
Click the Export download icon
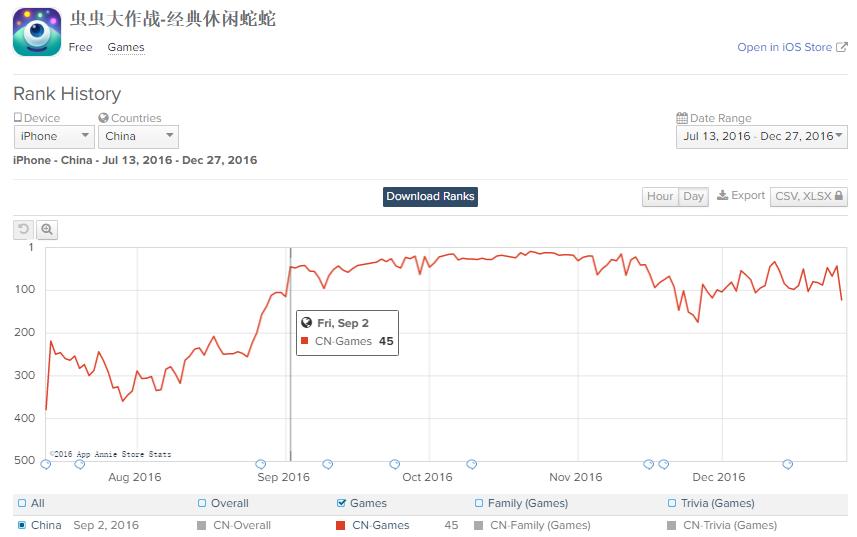point(722,196)
